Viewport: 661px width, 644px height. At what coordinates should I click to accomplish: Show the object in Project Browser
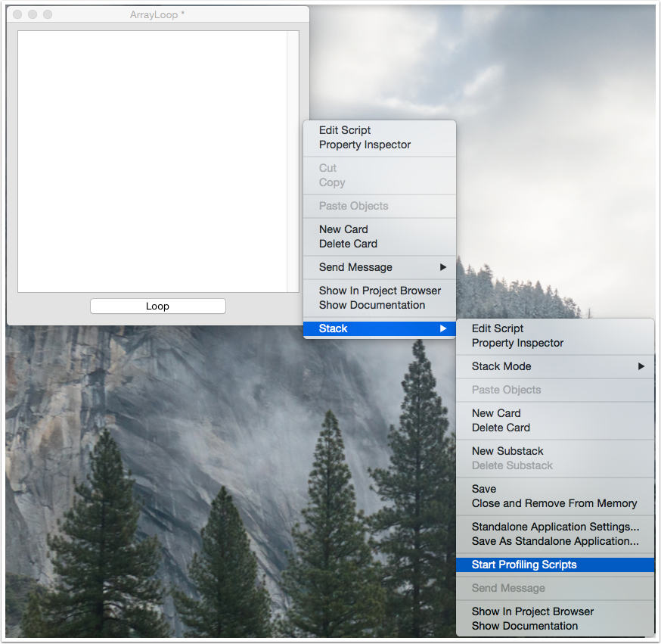[x=380, y=291]
